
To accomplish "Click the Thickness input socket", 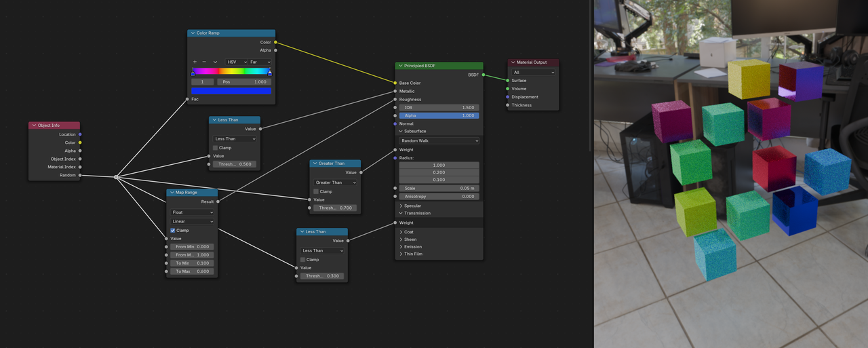I will pyautogui.click(x=508, y=104).
